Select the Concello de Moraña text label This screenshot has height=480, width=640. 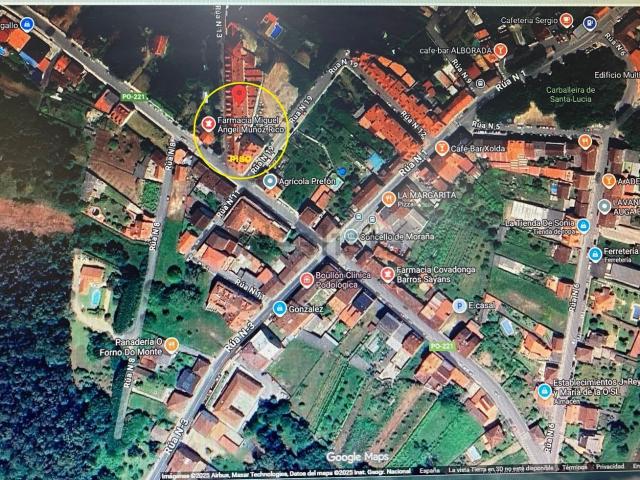(397, 237)
